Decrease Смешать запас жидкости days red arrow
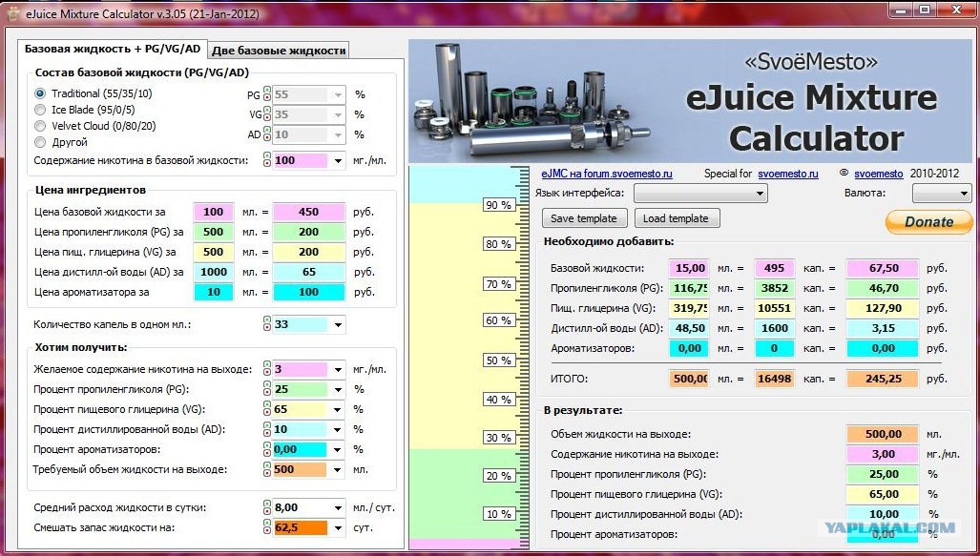Viewport: 980px width, 556px height. pos(267,531)
